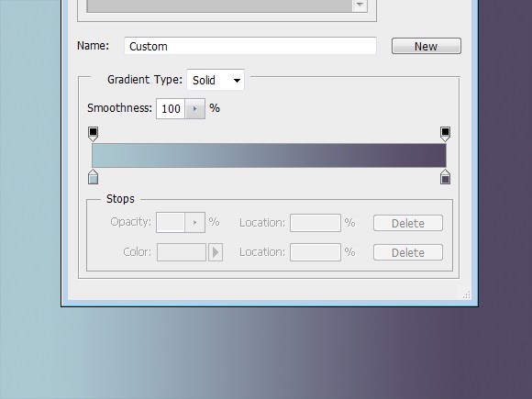Select the left opacity stop above gradient bar
Viewport: 532px width, 399px height.
click(93, 134)
